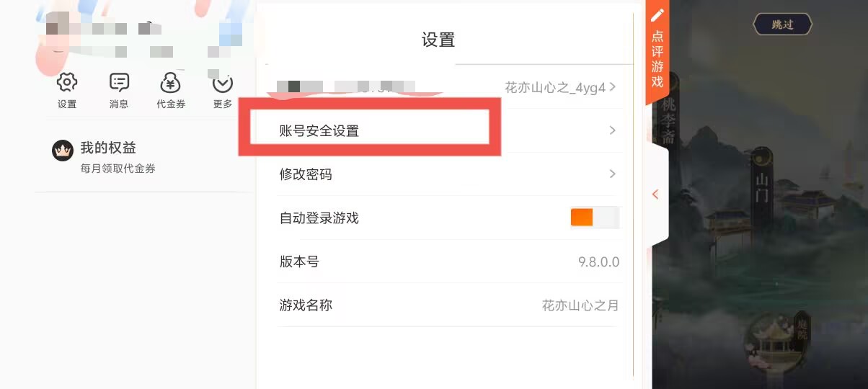Click chevron next to 账号安全设置

(x=612, y=130)
